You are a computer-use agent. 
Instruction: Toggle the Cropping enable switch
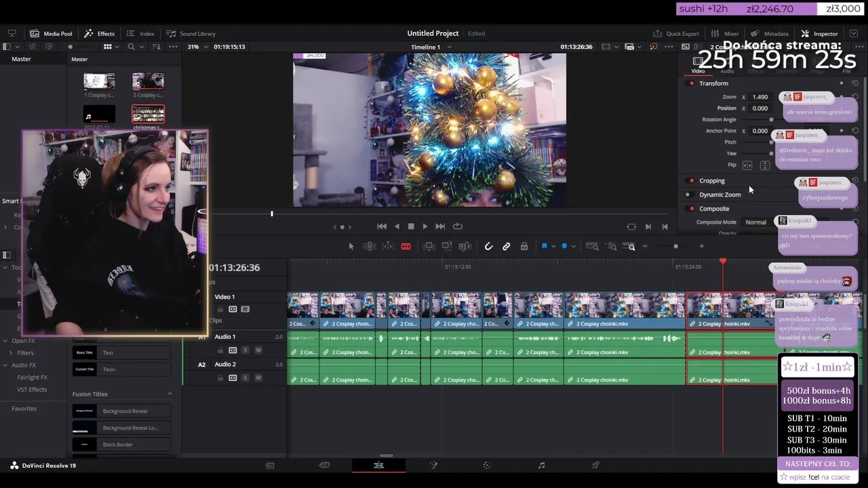[691, 181]
